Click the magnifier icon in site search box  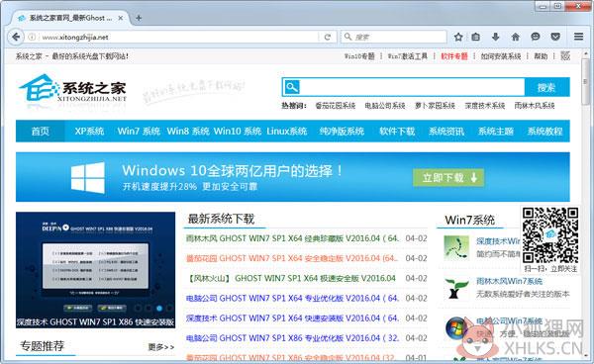[291, 87]
